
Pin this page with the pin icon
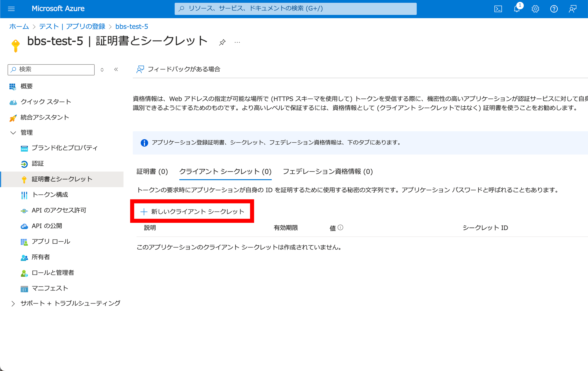pos(222,42)
